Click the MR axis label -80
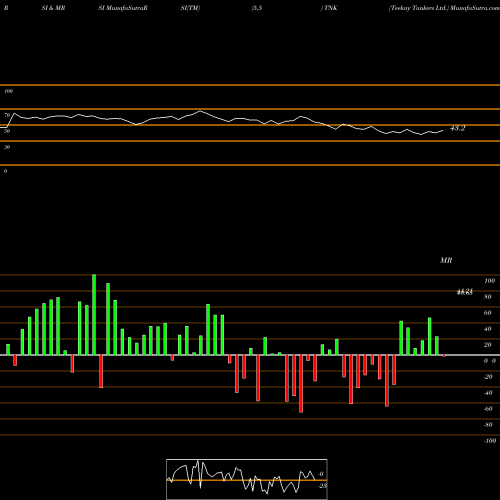Screen dimensions: 500x500 click(x=488, y=425)
